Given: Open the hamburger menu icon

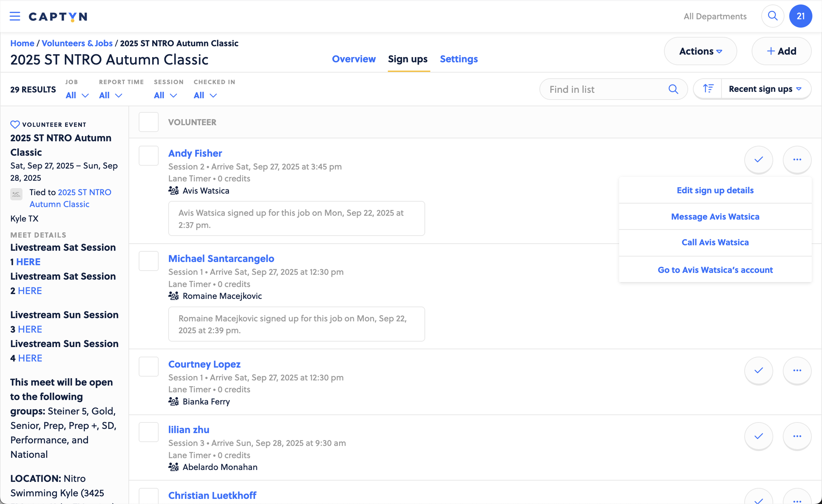Looking at the screenshot, I should pos(15,16).
